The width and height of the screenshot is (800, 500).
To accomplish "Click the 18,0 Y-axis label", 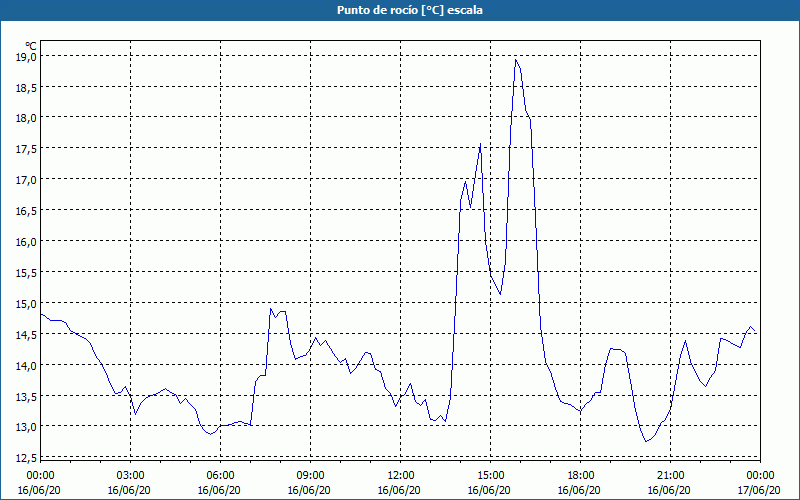I will pos(27,118).
